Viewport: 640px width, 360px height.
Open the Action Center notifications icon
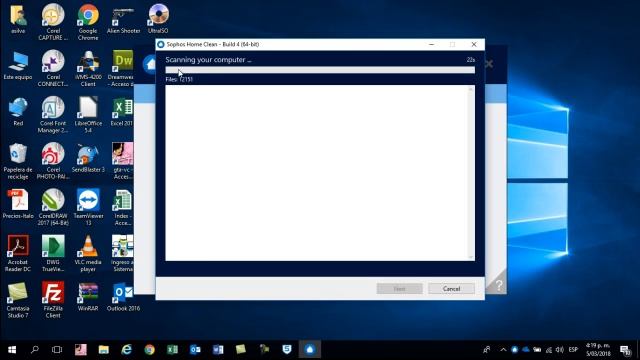(x=624, y=350)
